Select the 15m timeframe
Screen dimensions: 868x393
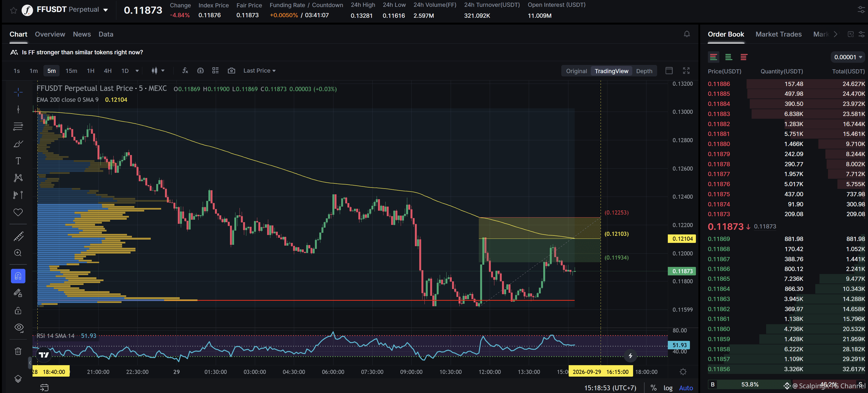click(x=71, y=71)
